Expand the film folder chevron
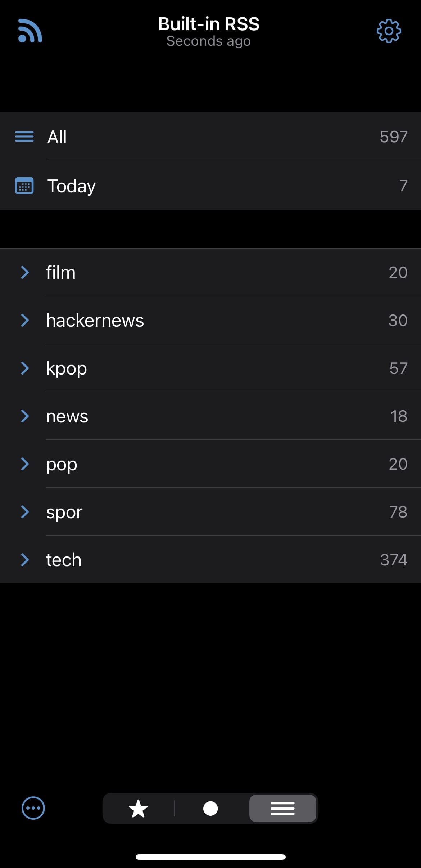Screen dimensions: 421x868 (24, 272)
